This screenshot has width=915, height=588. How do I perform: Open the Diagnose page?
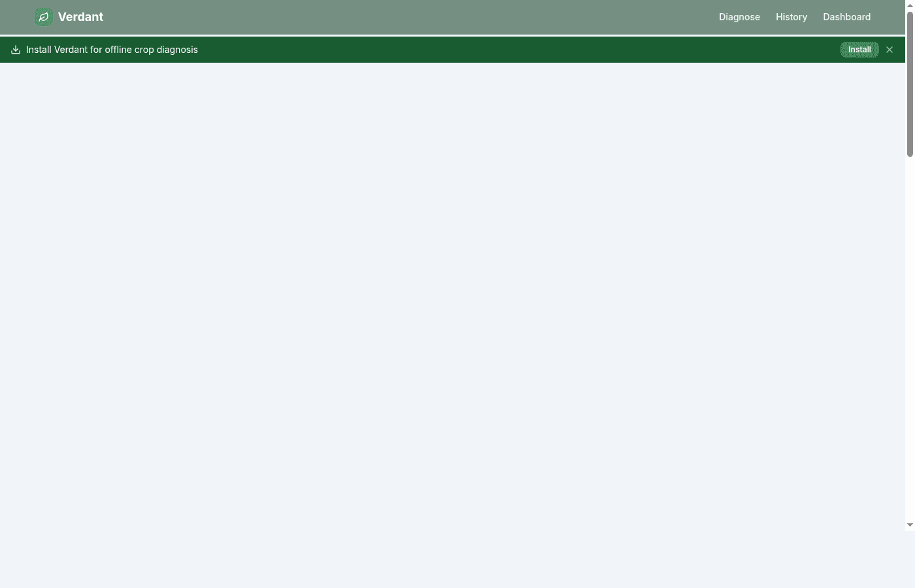pyautogui.click(x=739, y=17)
